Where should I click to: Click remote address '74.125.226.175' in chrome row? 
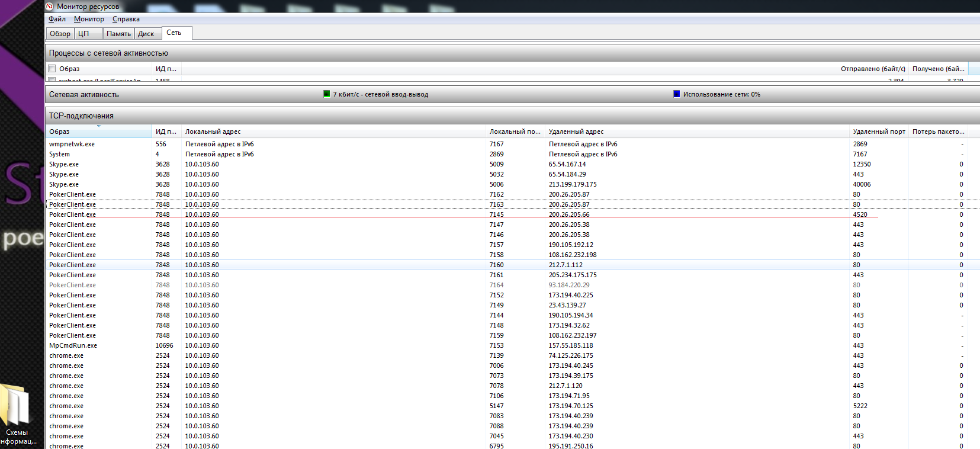click(571, 355)
